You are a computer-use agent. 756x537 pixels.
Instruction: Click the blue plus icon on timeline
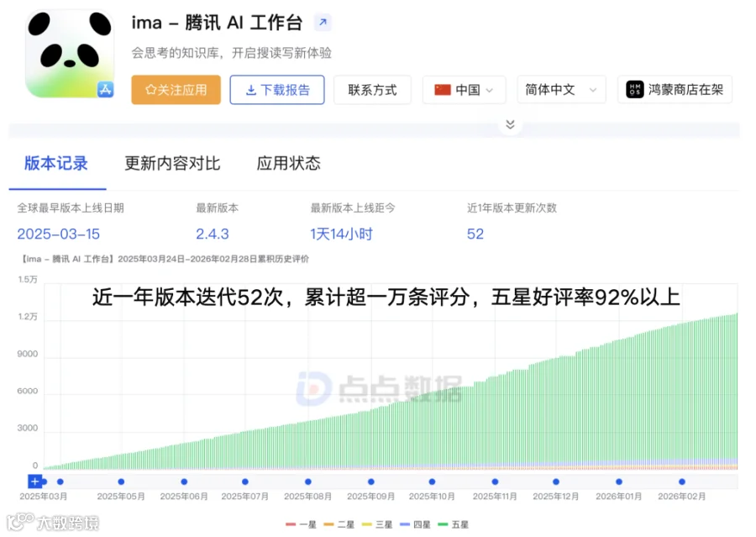click(34, 481)
